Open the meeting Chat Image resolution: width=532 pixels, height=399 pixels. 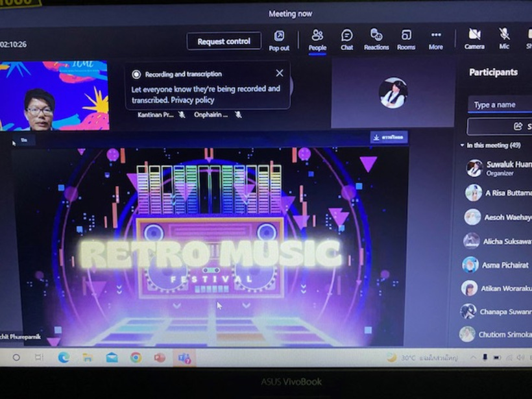point(347,40)
